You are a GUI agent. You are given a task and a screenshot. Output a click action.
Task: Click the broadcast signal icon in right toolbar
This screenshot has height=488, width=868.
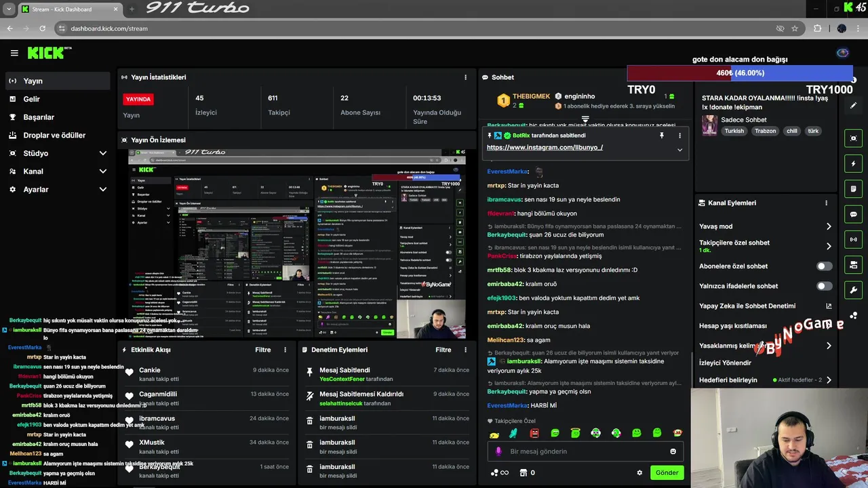click(x=853, y=239)
